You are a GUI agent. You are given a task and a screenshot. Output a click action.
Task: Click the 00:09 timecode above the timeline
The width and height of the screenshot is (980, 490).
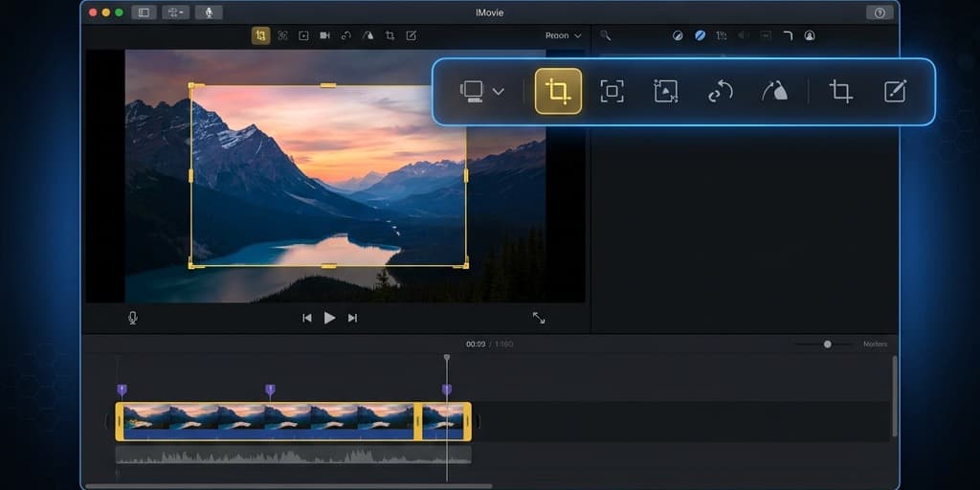[x=476, y=345]
